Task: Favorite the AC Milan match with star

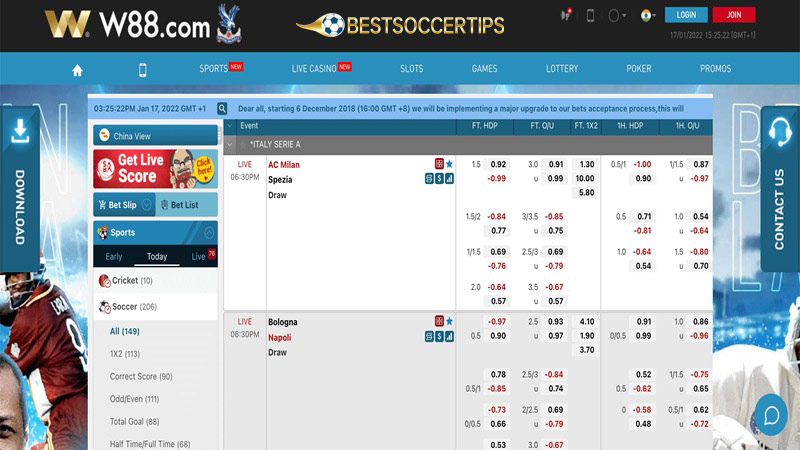Action: pyautogui.click(x=449, y=164)
